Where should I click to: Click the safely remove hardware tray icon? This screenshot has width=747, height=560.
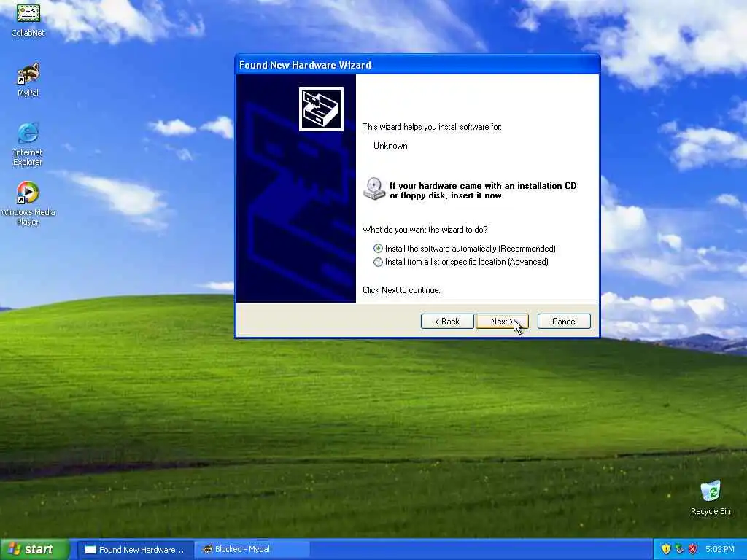679,550
